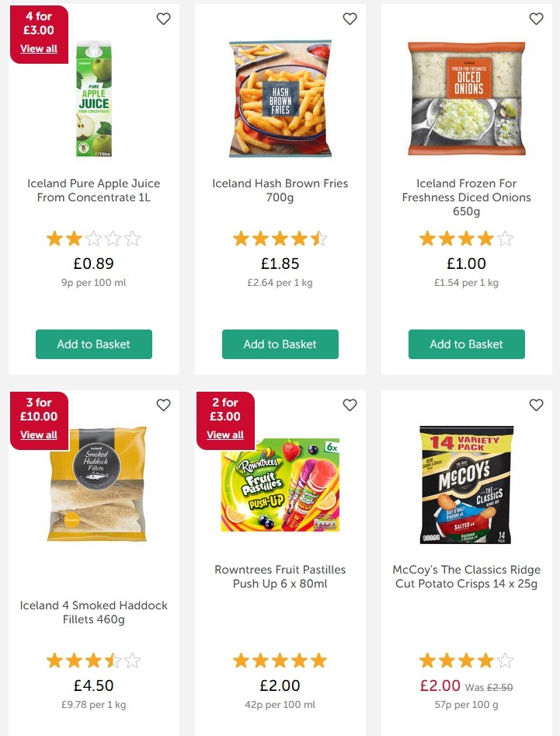Open Iceland 4 Smoked Haddock Fillets 460g title

pos(94,612)
